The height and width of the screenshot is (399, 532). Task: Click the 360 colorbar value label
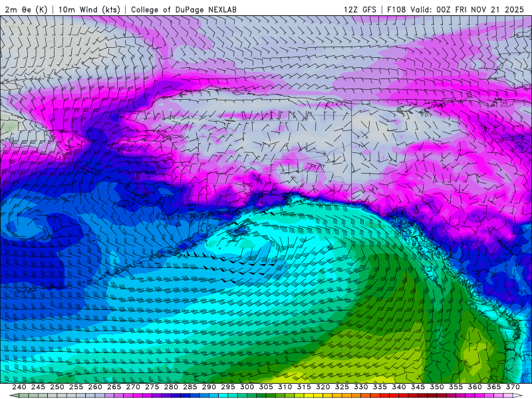(475, 387)
